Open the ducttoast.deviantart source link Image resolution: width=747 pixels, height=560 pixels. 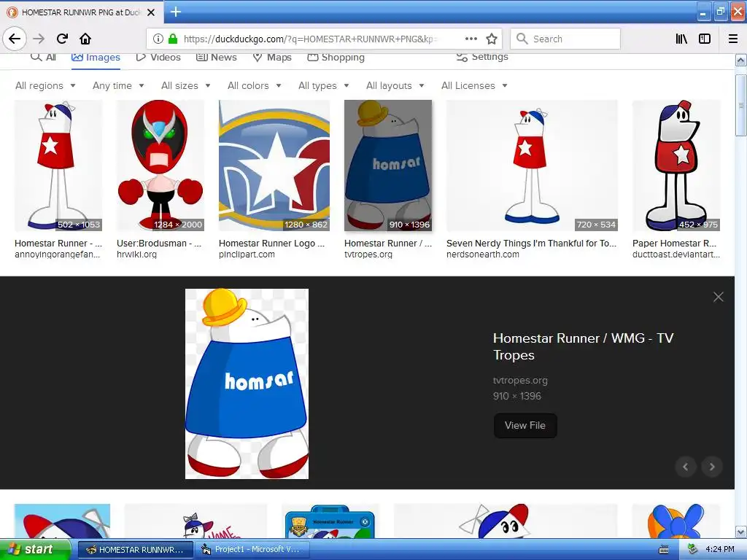click(x=676, y=254)
